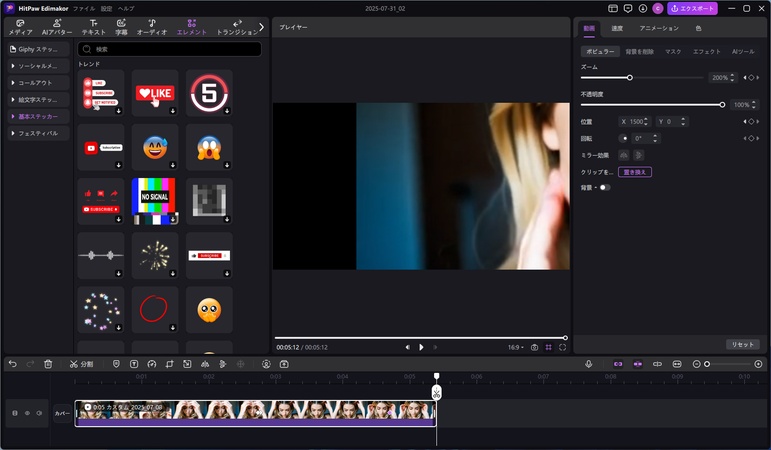Open the テキスト text panel
Viewport: 771px width, 450px height.
[93, 28]
